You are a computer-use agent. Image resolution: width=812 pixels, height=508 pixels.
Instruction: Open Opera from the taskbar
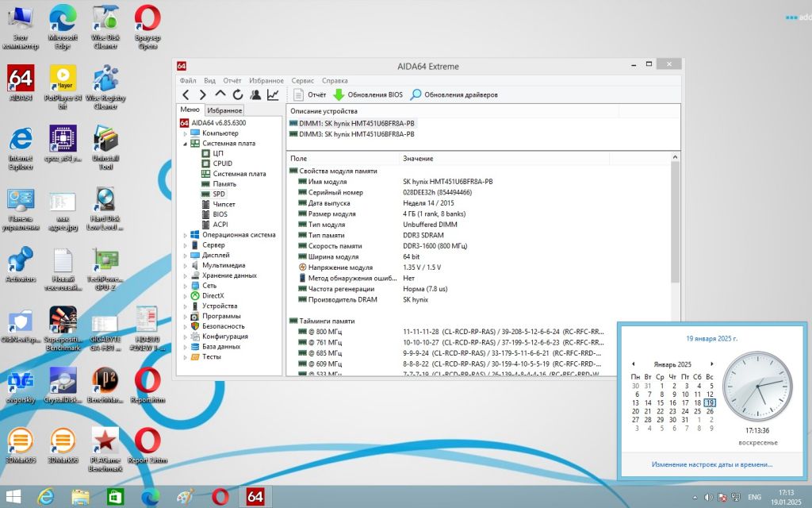(x=220, y=497)
